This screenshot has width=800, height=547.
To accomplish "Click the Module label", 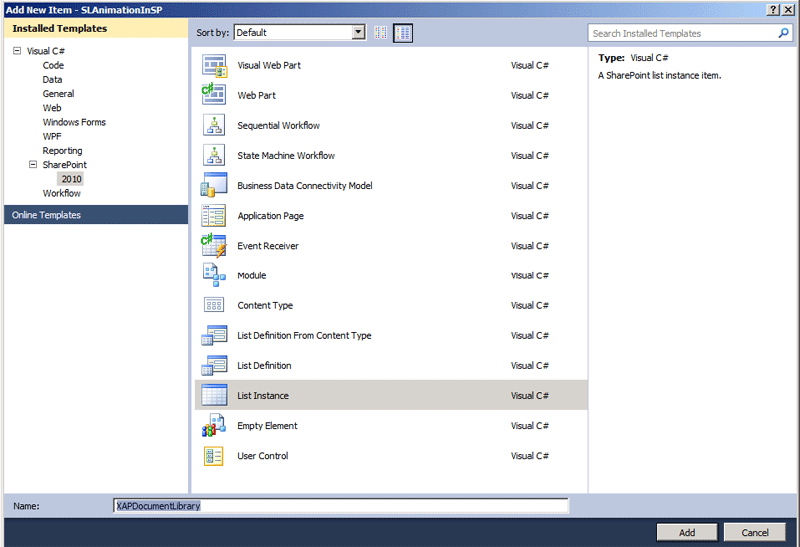I will [x=252, y=276].
